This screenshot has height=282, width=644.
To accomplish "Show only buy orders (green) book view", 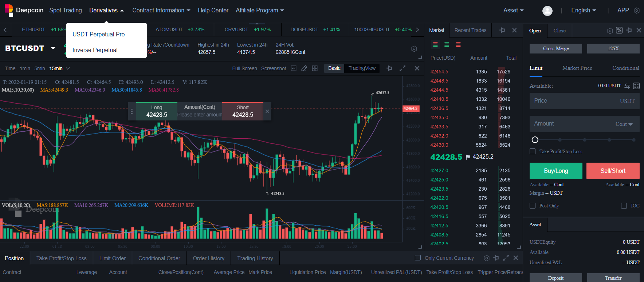I will 447,45.
